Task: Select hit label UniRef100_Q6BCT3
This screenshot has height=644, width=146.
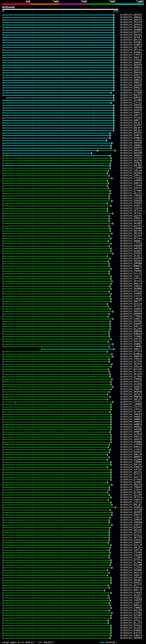Action: pos(131,120)
